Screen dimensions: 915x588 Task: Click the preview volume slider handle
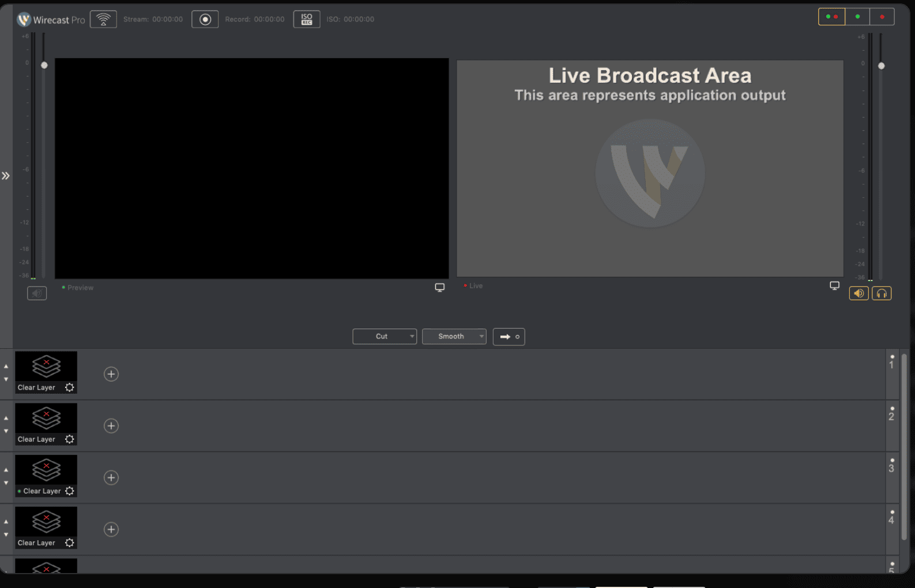point(44,65)
